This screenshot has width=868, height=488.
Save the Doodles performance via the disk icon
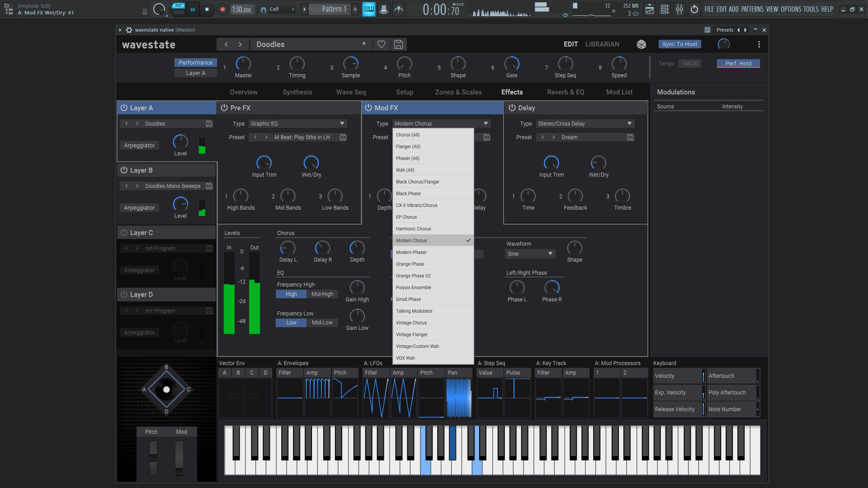click(398, 44)
